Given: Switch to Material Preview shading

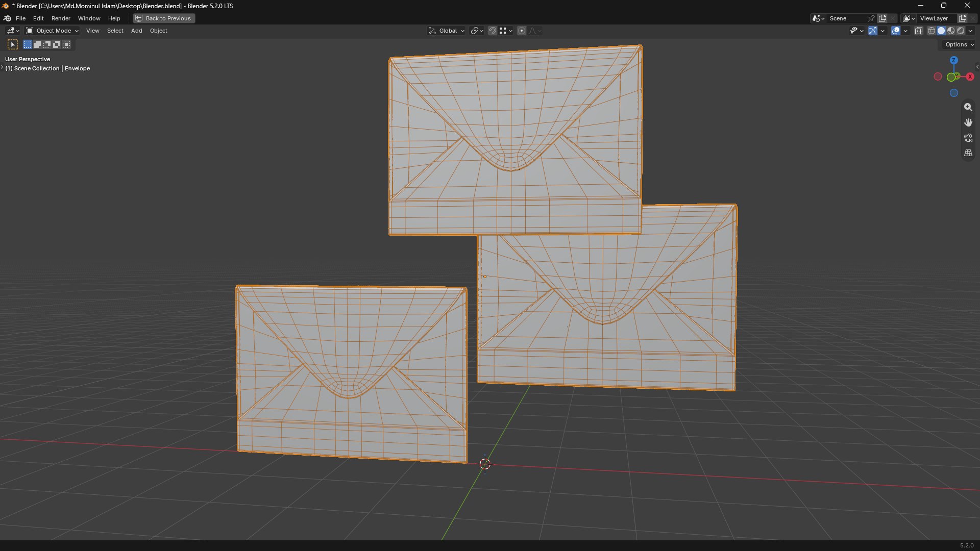Looking at the screenshot, I should 951,31.
